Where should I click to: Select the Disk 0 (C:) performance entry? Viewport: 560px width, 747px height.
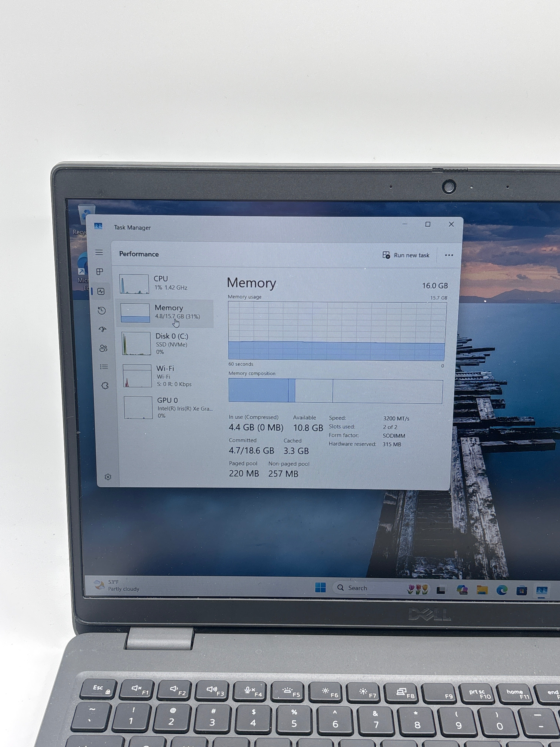(166, 344)
